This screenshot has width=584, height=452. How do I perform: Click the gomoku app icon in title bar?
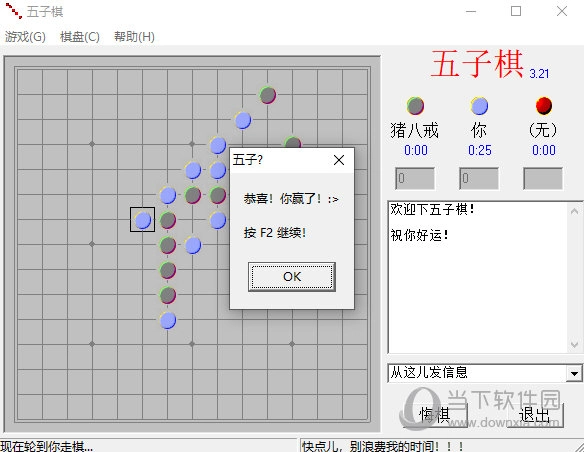coord(13,11)
